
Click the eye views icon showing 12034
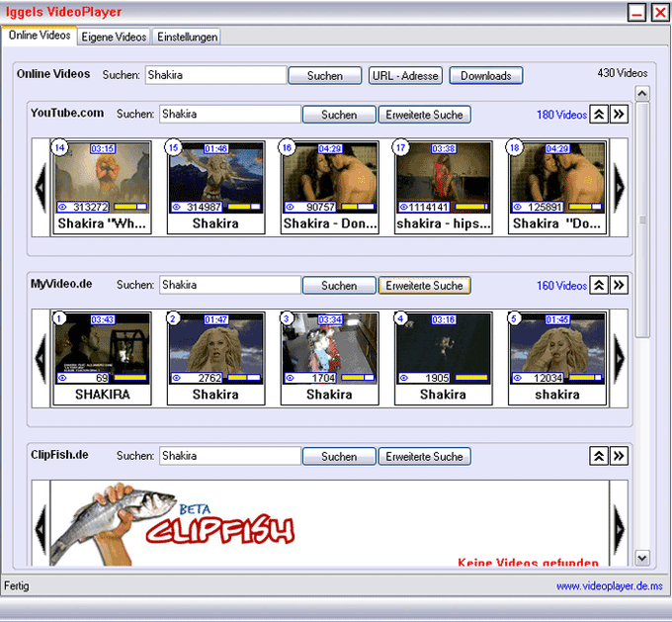point(518,378)
